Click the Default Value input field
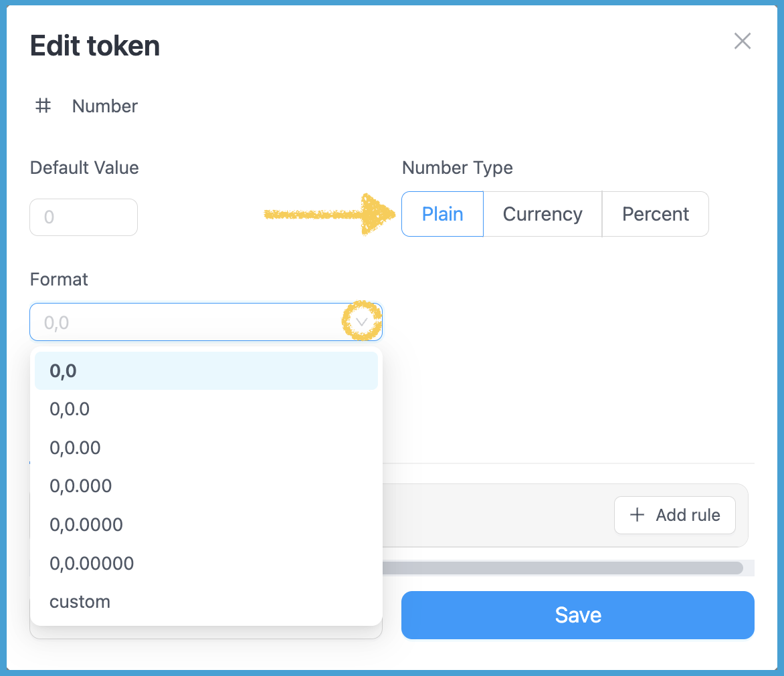 pos(84,217)
